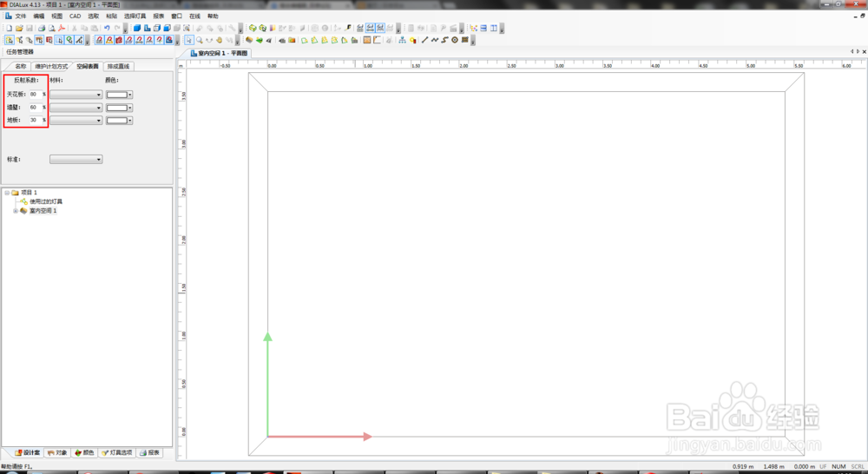868x474 pixels.
Task: Toggle the first selection filter icon with yellow folder
Action: pyautogui.click(x=10, y=40)
